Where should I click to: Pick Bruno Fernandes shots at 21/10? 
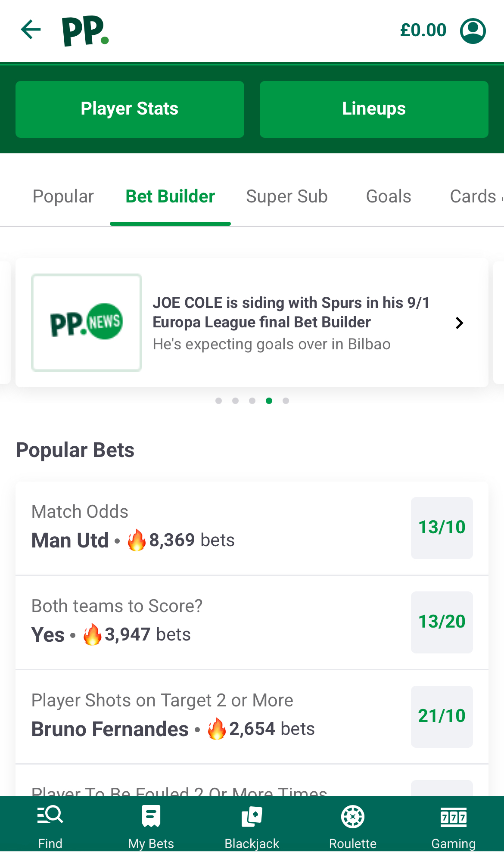[442, 716]
